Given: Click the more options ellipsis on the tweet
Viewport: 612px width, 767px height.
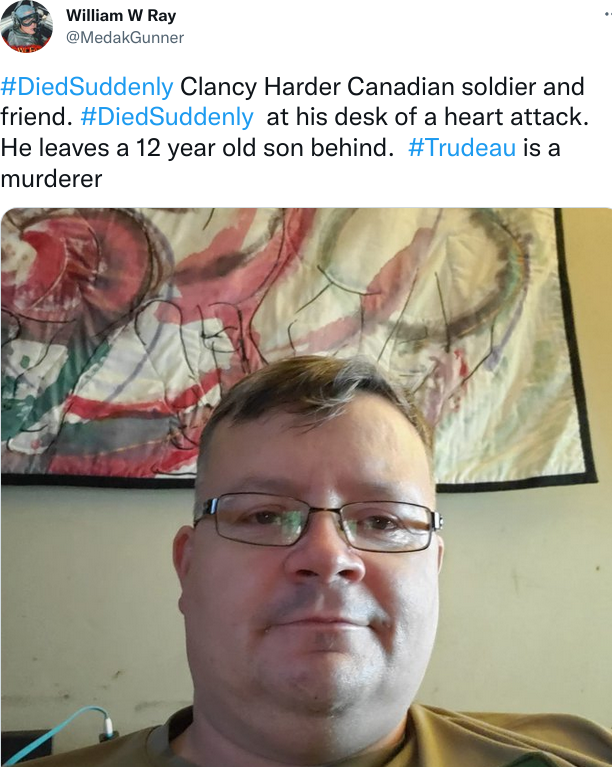Looking at the screenshot, I should (x=608, y=15).
